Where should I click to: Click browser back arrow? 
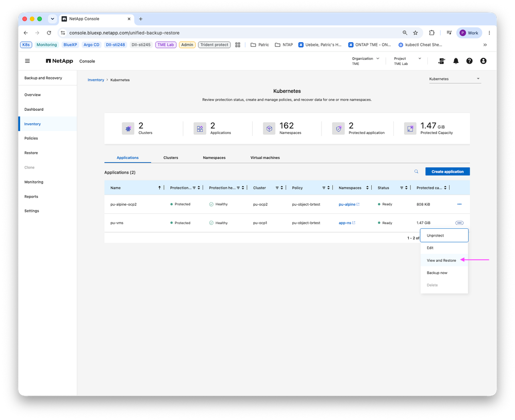(26, 33)
